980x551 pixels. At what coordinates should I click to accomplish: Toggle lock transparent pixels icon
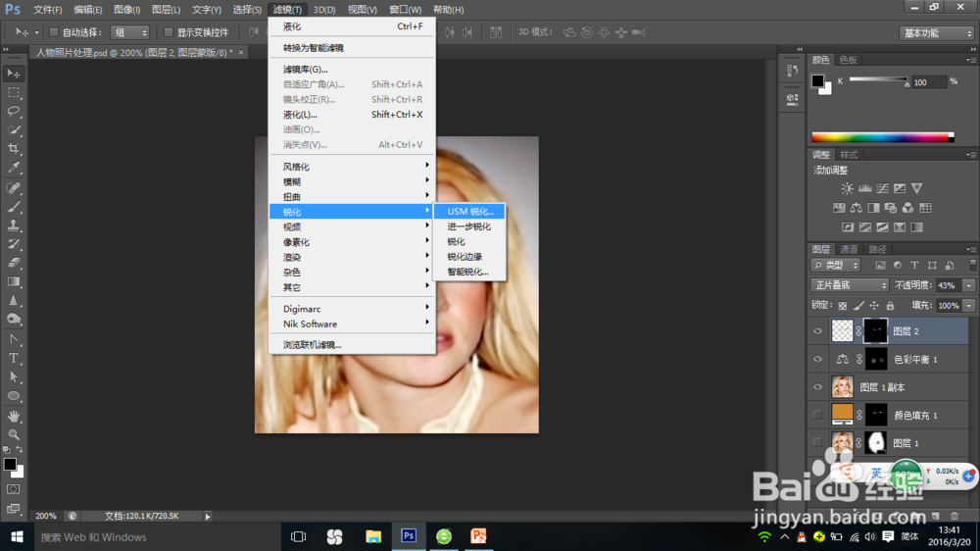coord(843,306)
